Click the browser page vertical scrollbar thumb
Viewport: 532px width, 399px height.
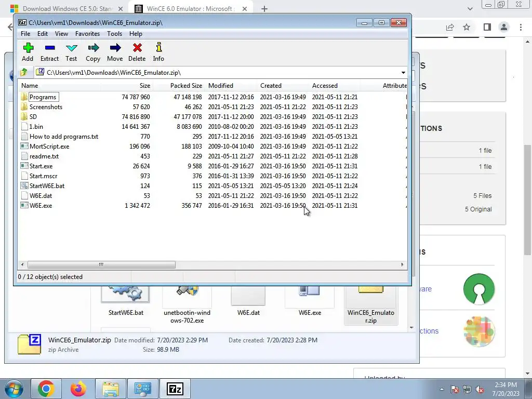(527, 199)
